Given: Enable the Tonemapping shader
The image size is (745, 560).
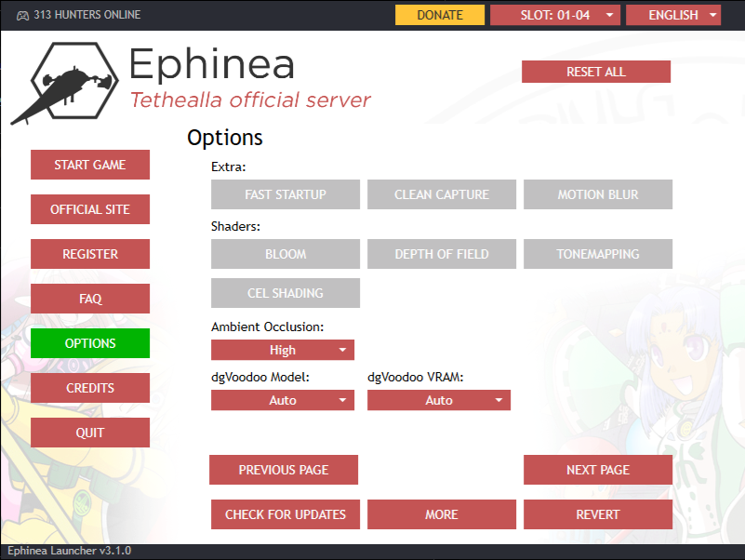Looking at the screenshot, I should [598, 254].
